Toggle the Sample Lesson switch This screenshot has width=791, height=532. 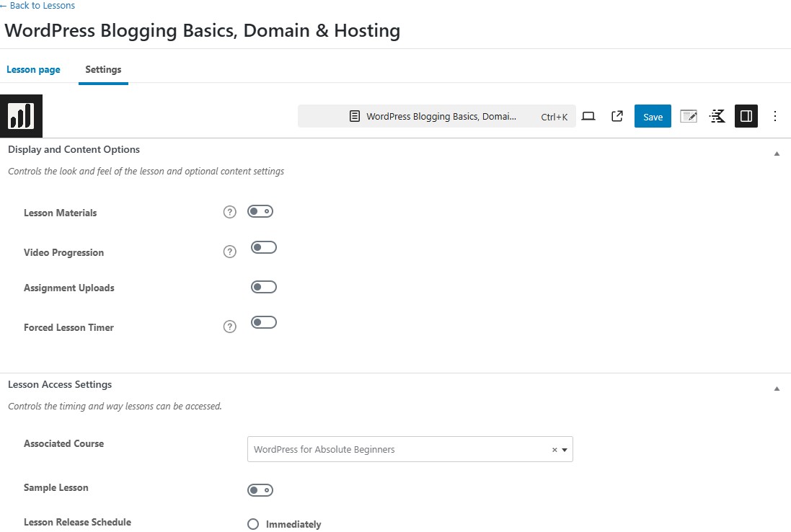coord(260,490)
